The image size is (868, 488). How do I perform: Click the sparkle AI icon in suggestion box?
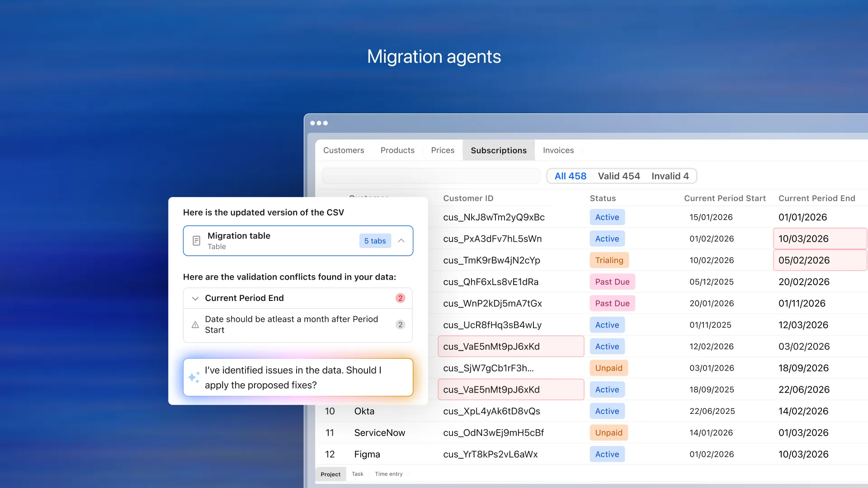pos(194,377)
